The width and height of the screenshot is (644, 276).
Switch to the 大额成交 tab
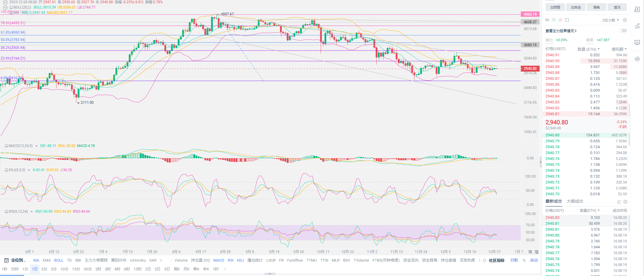tap(575, 201)
